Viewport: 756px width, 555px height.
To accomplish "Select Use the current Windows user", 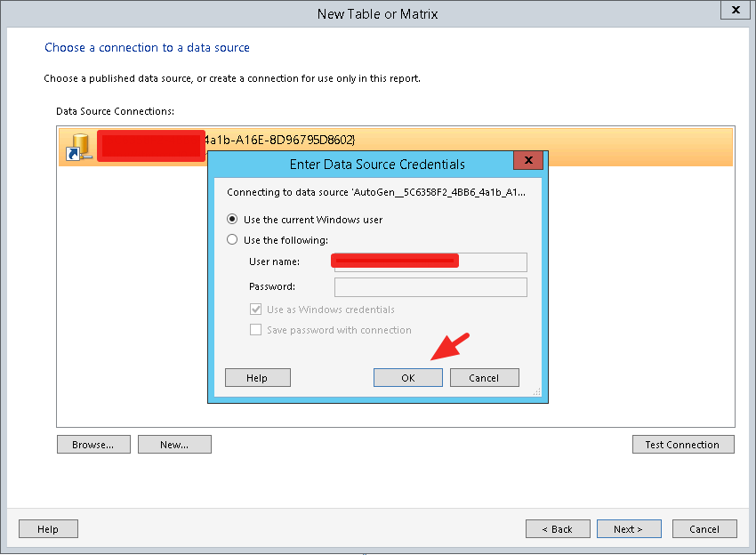I will point(233,219).
